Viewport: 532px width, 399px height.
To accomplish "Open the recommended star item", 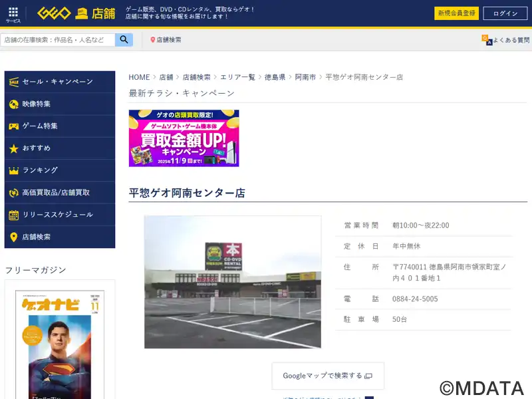I will [59, 148].
